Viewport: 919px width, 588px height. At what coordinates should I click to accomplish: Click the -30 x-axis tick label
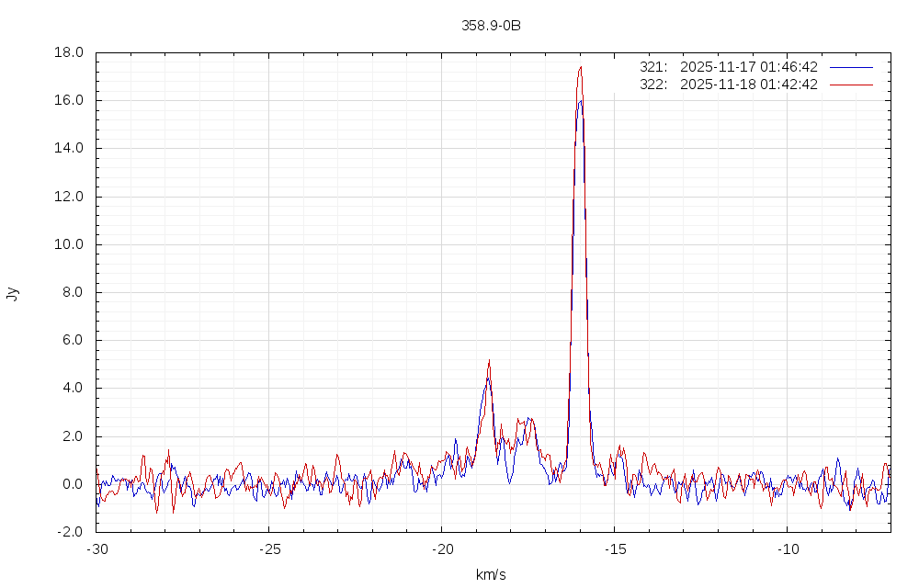point(96,548)
